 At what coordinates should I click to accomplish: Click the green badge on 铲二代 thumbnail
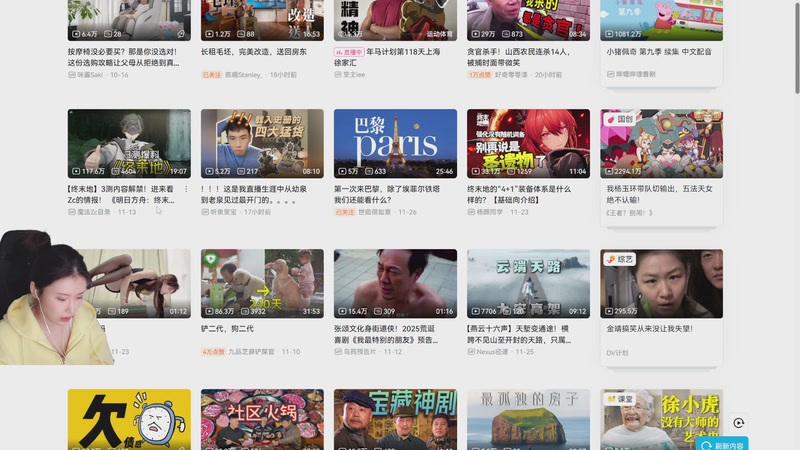210,259
